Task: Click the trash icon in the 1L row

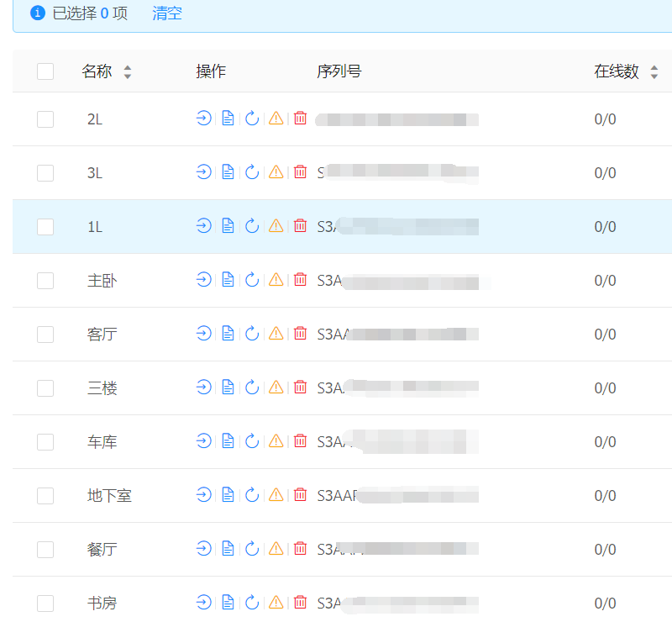Action: coord(301,225)
